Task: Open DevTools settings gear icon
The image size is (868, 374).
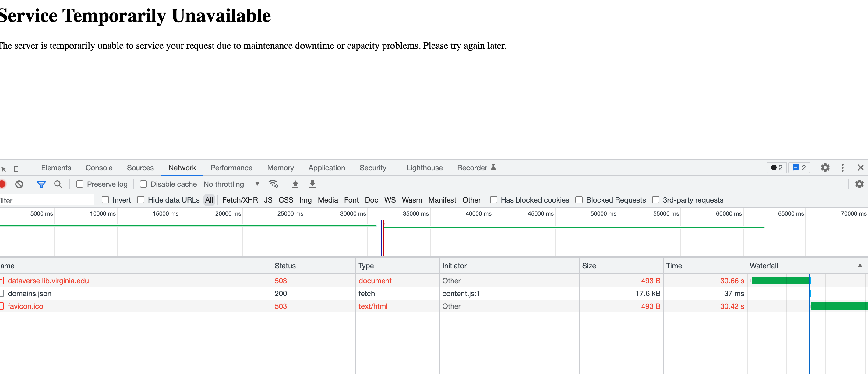Action: (825, 168)
